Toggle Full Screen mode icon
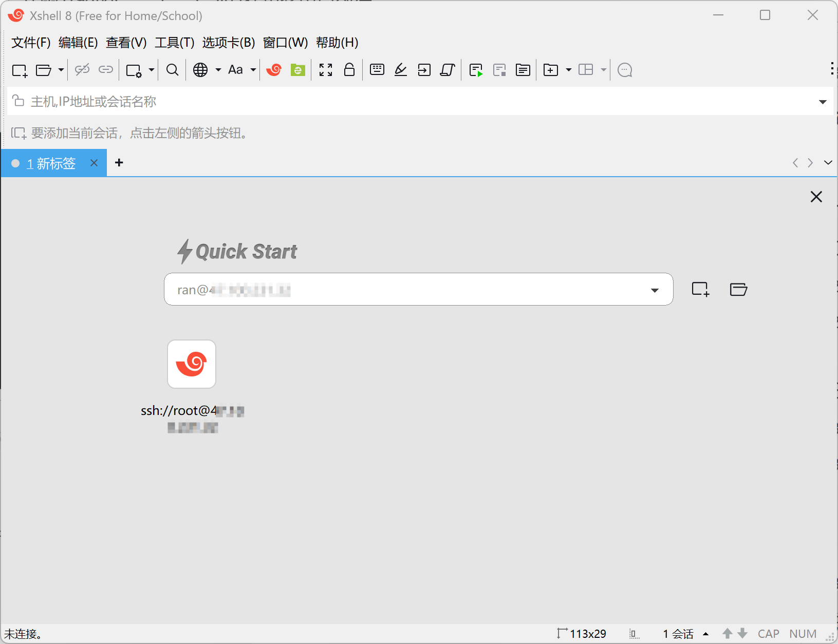The height and width of the screenshot is (644, 838). click(x=326, y=70)
